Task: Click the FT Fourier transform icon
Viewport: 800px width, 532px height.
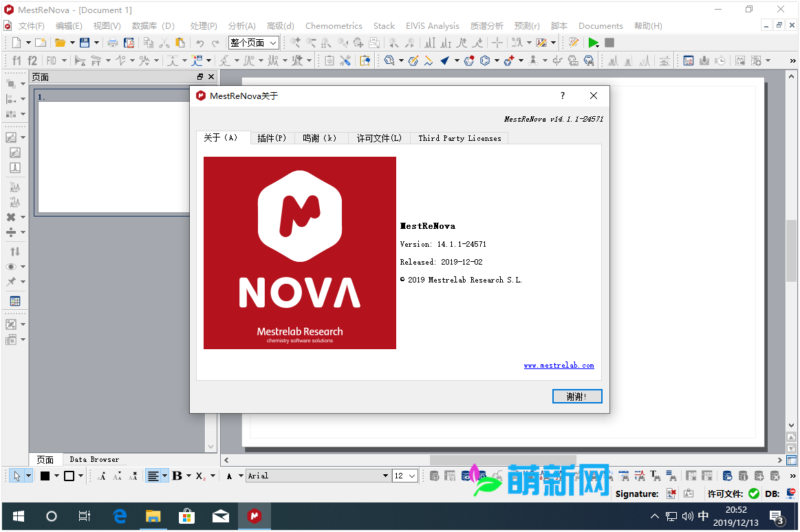Action: [x=96, y=61]
